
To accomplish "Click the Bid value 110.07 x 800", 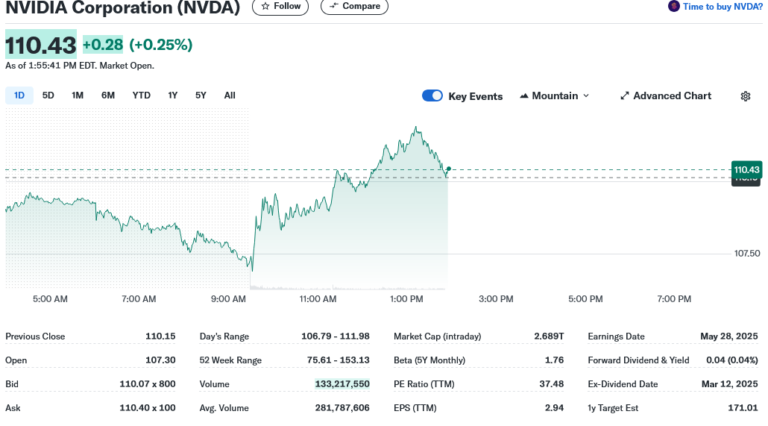I will (147, 384).
